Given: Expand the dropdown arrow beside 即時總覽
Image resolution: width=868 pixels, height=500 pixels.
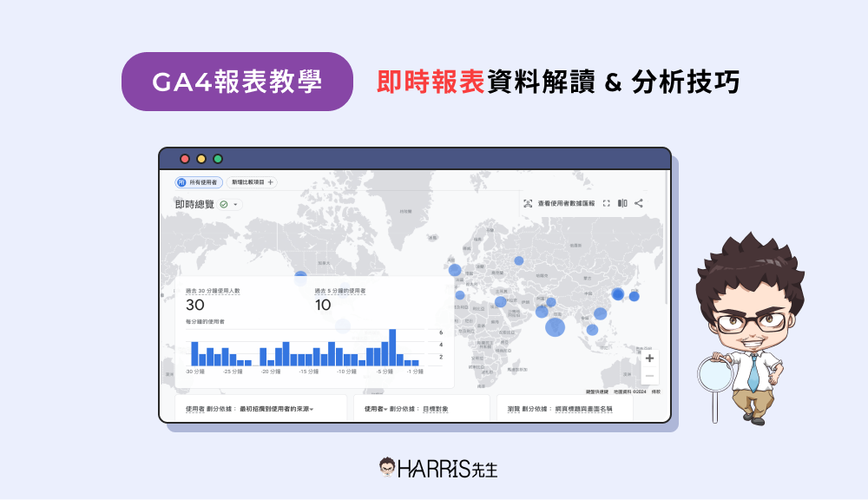Looking at the screenshot, I should coord(235,204).
